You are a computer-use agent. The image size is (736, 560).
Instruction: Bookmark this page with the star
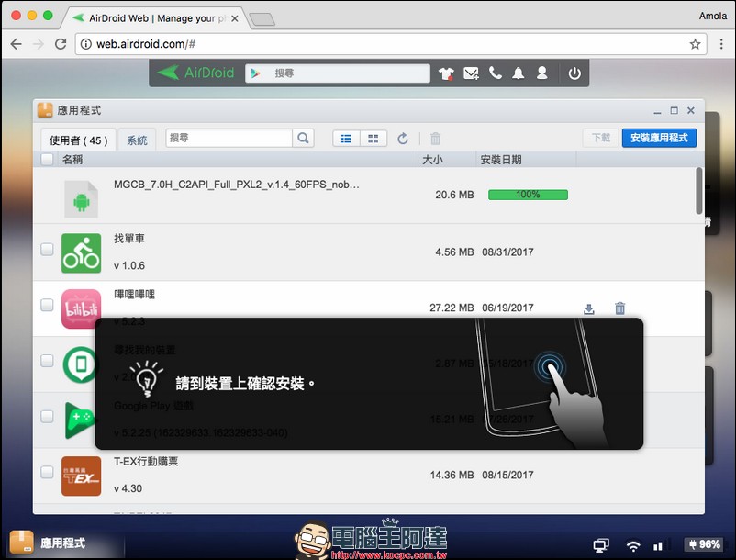point(695,44)
